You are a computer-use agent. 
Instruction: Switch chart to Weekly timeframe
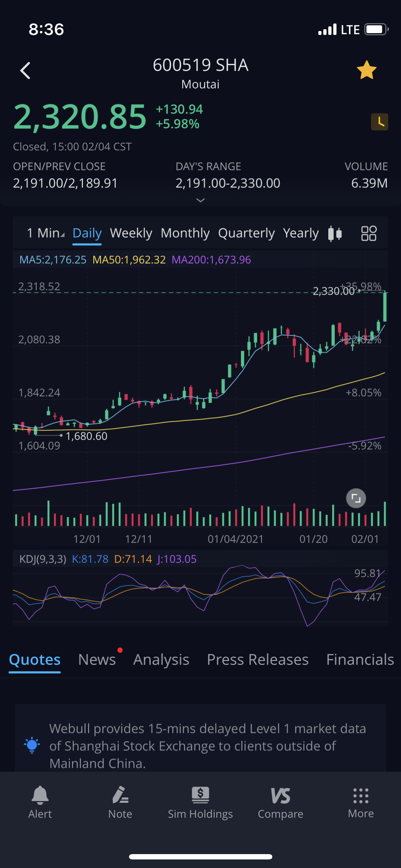click(x=131, y=233)
